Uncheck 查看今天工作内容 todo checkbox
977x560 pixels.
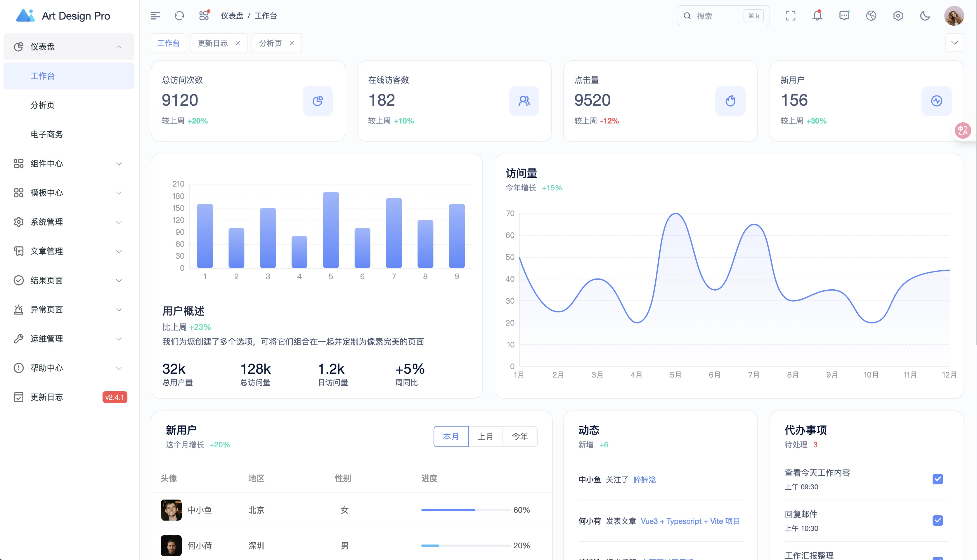(x=938, y=479)
